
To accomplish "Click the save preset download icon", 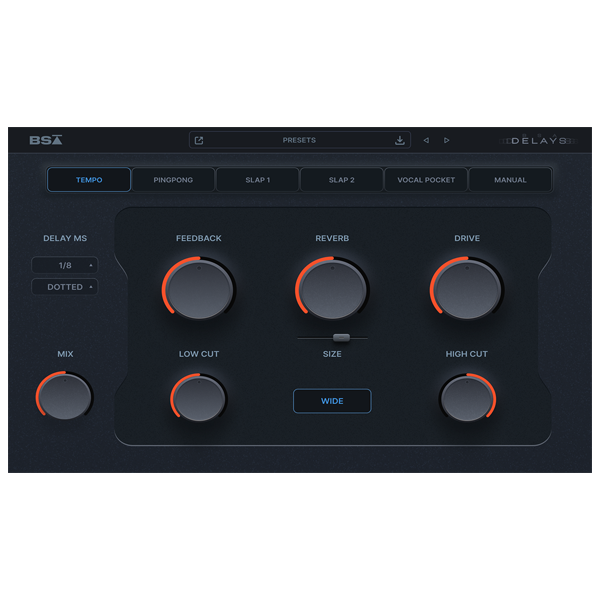I will click(400, 141).
